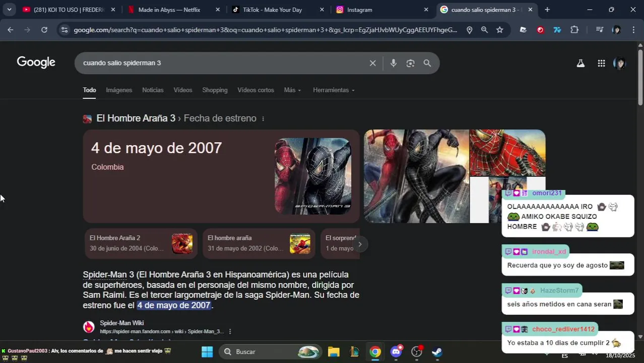The image size is (644, 363).
Task: Open the Extensions puzzle piece menu
Action: (574, 30)
